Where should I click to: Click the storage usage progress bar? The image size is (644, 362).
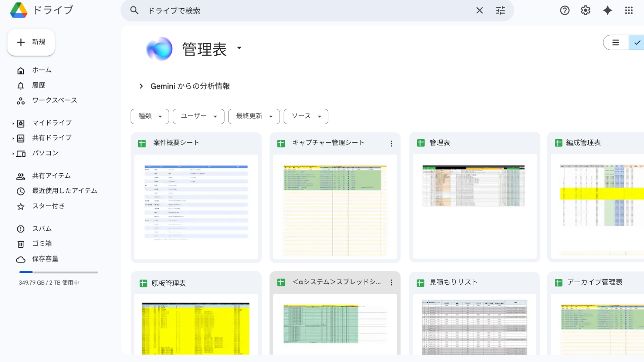click(59, 272)
